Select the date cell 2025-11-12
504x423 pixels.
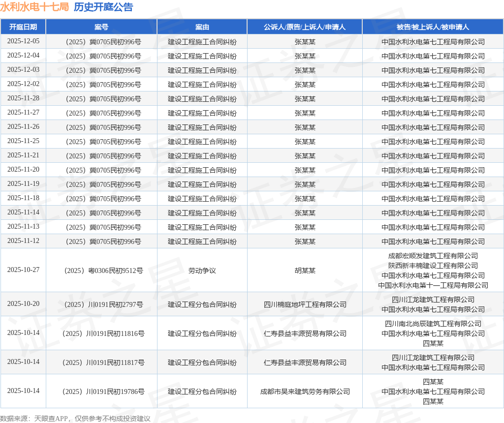(24, 241)
